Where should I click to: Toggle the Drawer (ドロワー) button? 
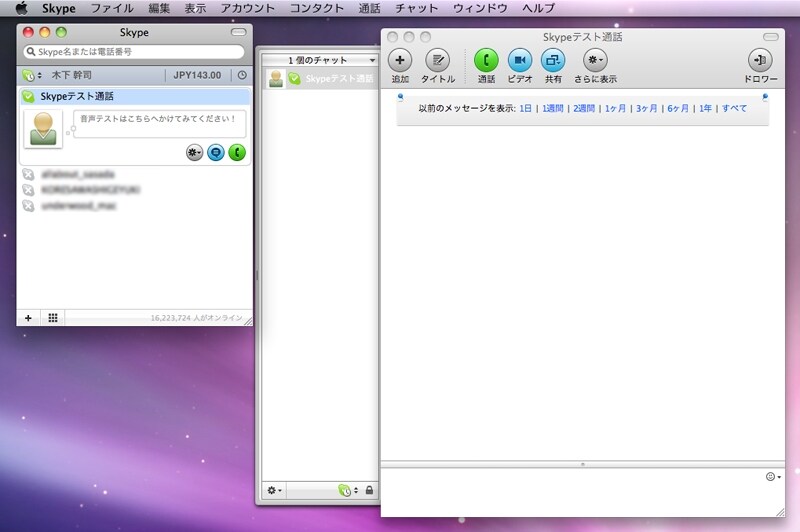[760, 60]
